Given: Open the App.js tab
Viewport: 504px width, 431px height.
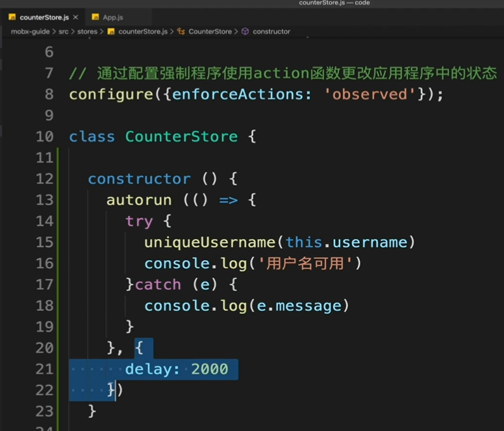Looking at the screenshot, I should [x=113, y=18].
